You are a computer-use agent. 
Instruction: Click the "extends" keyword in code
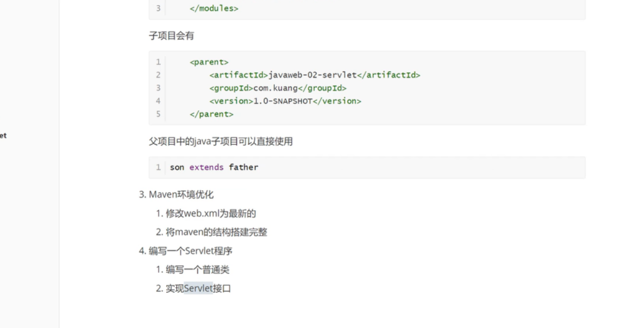tap(206, 167)
